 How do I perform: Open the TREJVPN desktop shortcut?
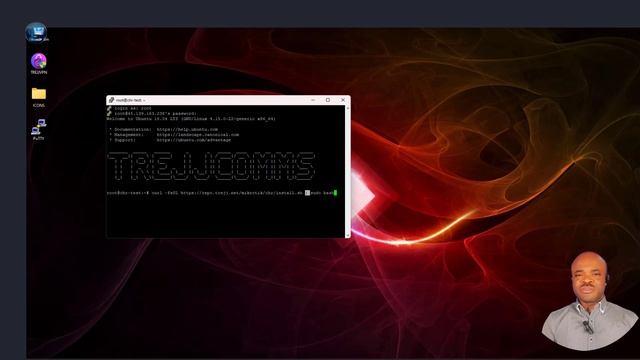39,63
